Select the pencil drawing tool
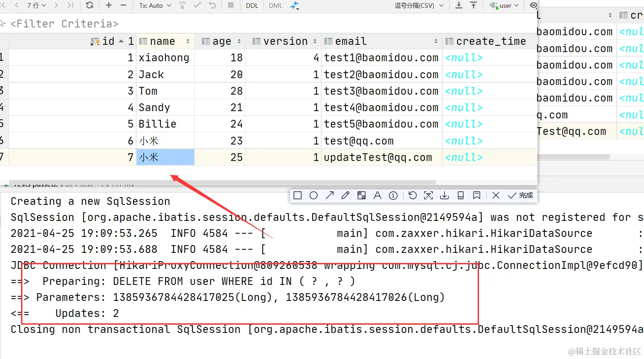The image size is (644, 359). tap(346, 196)
